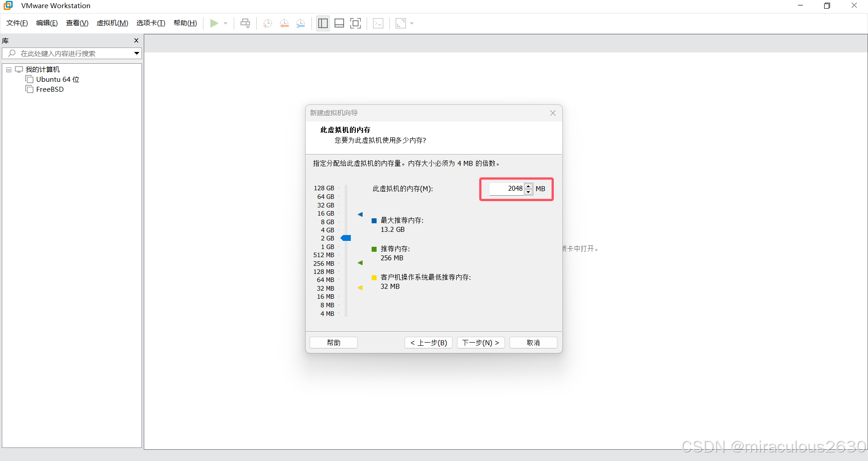Open the 选项卡(T) menu
Screen dimensions: 868x461
click(151, 23)
